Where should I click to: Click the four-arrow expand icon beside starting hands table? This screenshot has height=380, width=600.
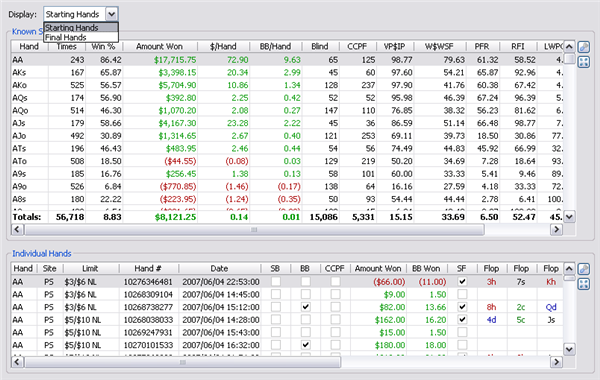[x=584, y=62]
